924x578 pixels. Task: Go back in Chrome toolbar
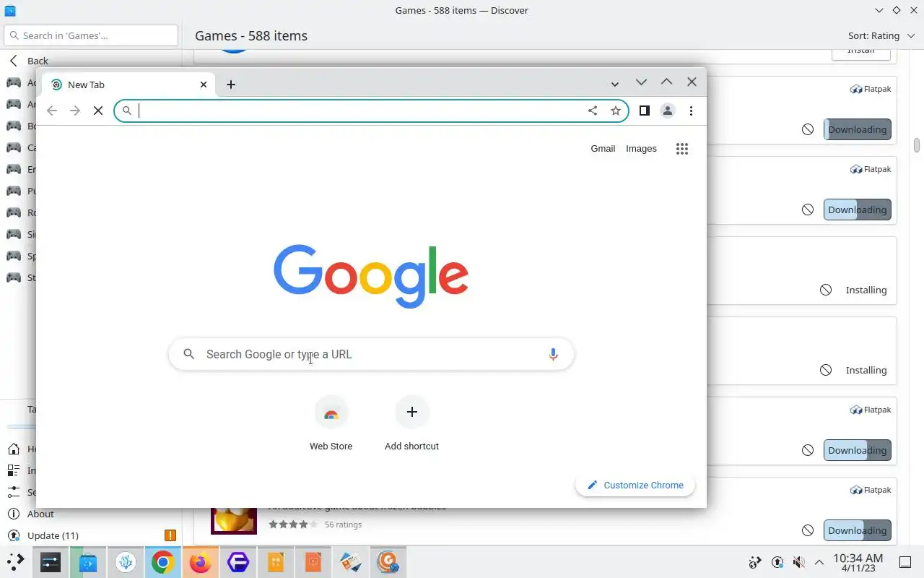51,111
